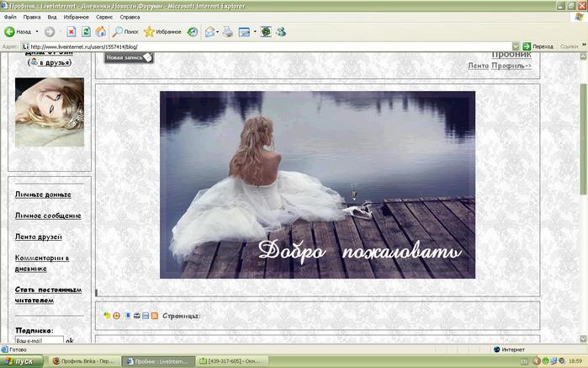Click the orange clock icon beside Страницы

pos(117,316)
